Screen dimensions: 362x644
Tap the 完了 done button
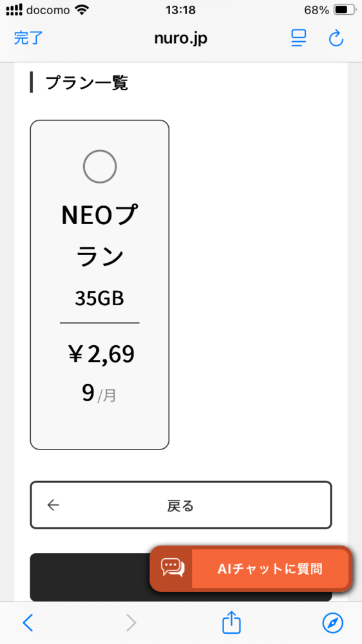28,38
